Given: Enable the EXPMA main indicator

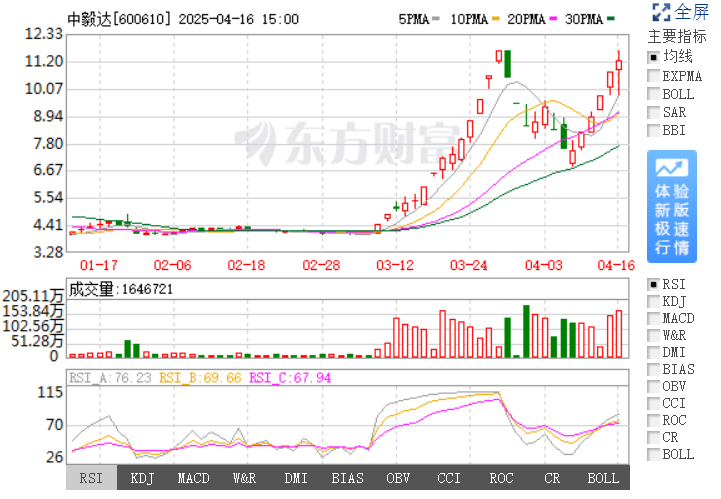Looking at the screenshot, I should [x=654, y=76].
